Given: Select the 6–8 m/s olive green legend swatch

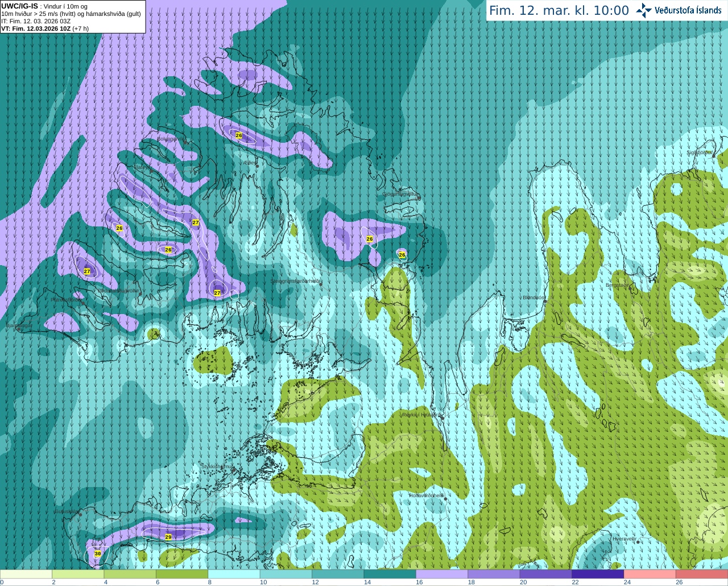Looking at the screenshot, I should tap(182, 574).
